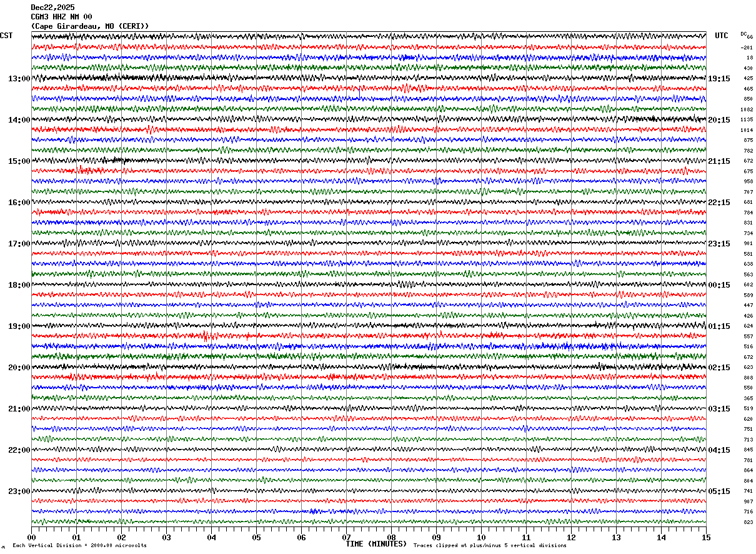Click the '22:00' CST time label
Image resolution: width=756 pixels, height=554 pixels.
[19, 450]
